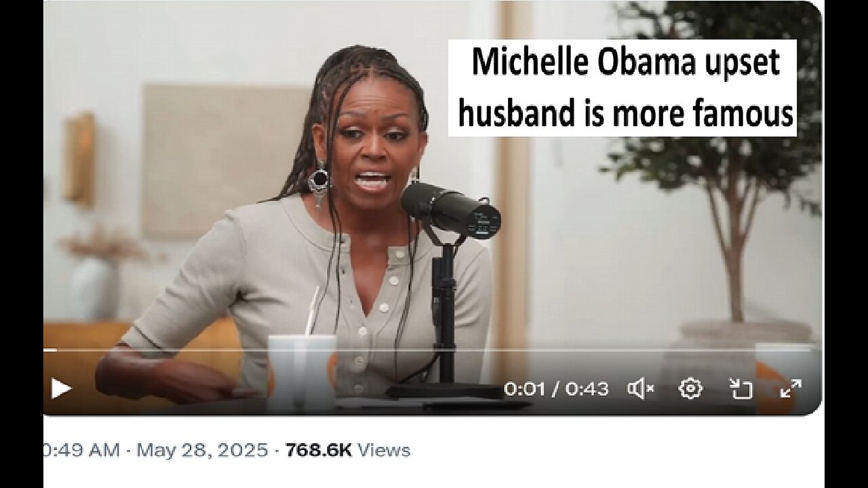Image resolution: width=868 pixels, height=488 pixels.
Task: Enable picture-in-picture mode icon
Action: point(741,388)
